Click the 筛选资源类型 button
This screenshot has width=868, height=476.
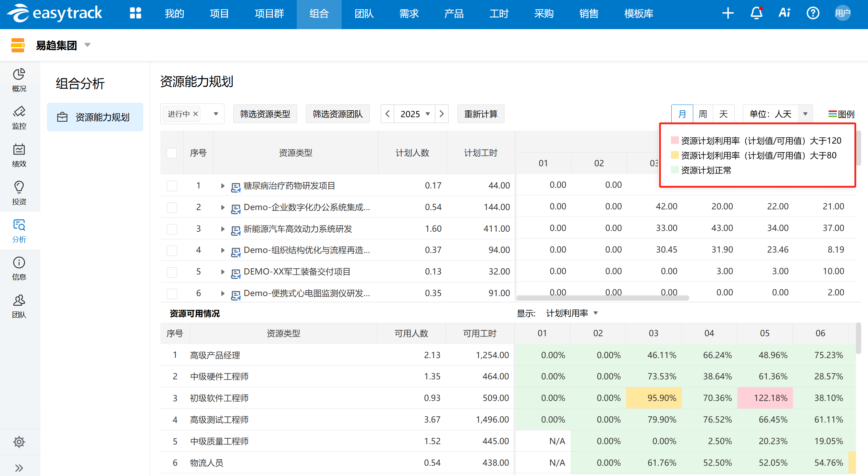coord(265,114)
